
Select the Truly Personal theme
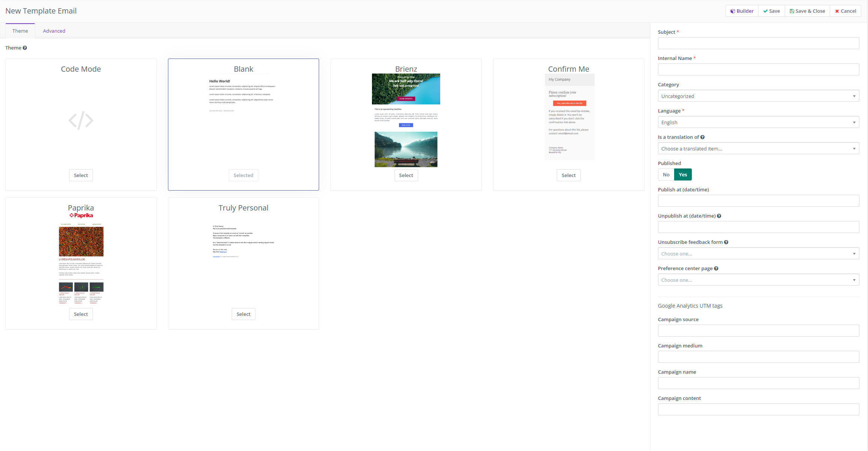(243, 314)
